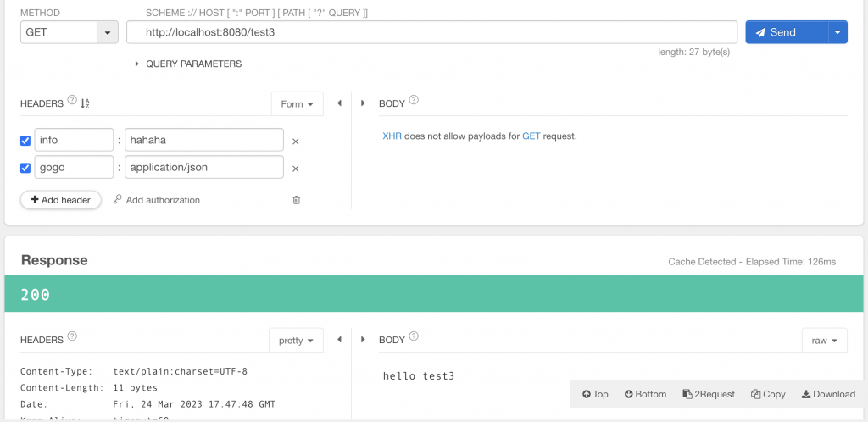Uncheck the info header checkbox

pos(25,141)
